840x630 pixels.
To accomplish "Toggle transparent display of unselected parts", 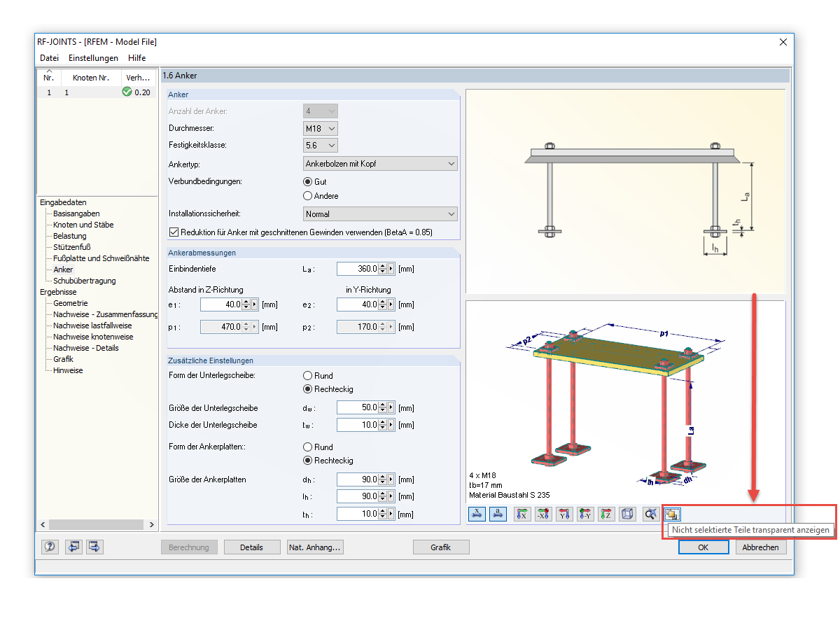I will [671, 514].
